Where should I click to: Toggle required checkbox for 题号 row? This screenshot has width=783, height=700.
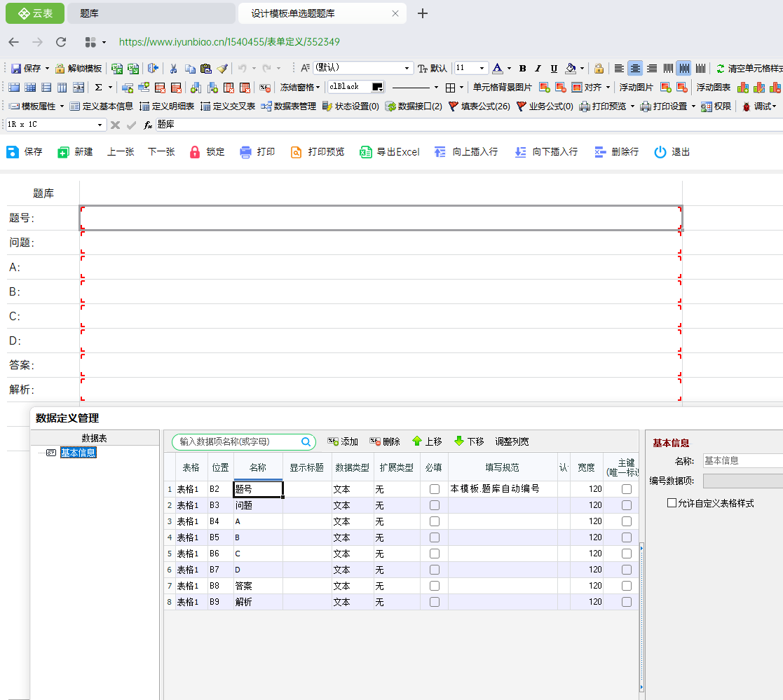click(435, 489)
